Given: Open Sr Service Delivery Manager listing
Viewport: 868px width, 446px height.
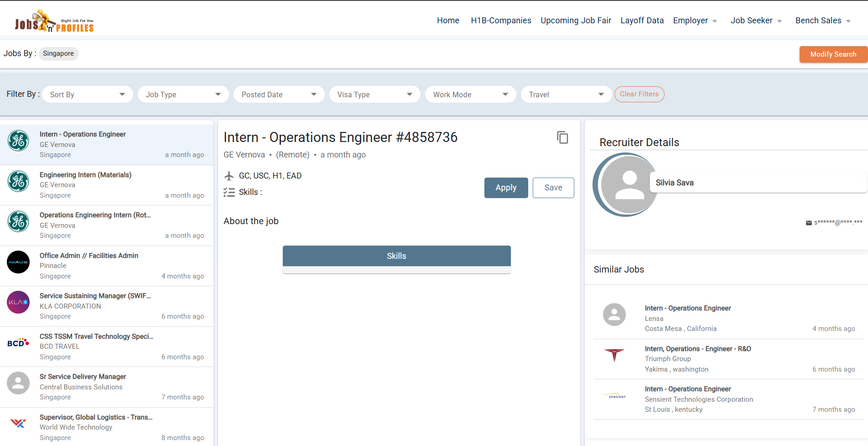Looking at the screenshot, I should point(107,387).
